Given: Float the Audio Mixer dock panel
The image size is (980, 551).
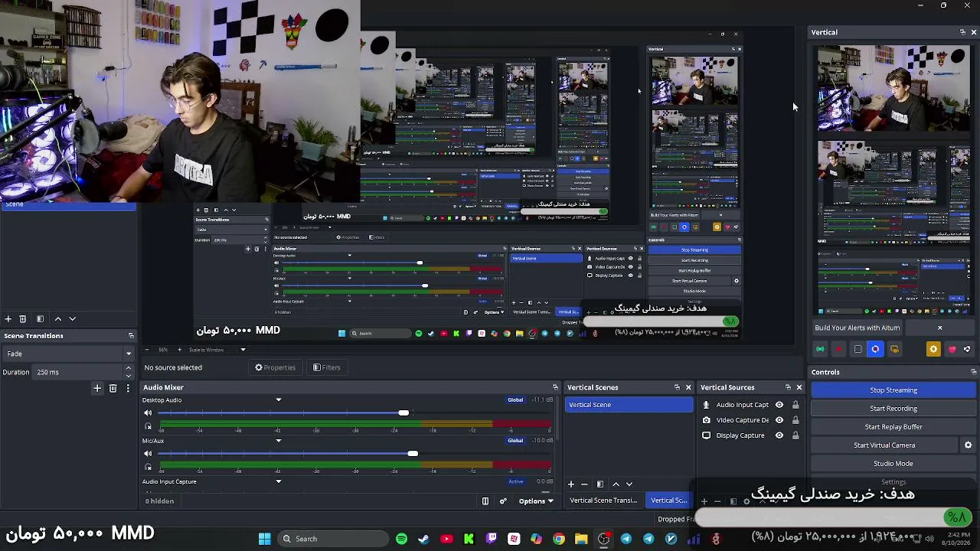Looking at the screenshot, I should click(x=555, y=387).
